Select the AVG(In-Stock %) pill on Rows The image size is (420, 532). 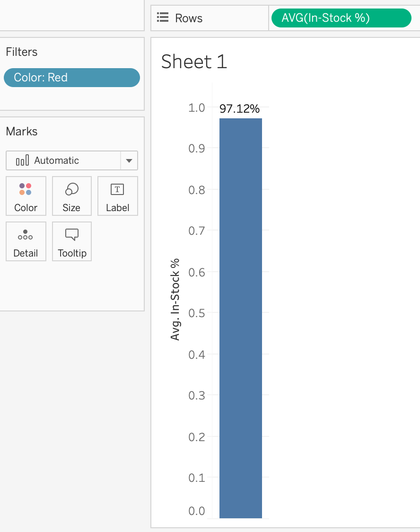(341, 18)
